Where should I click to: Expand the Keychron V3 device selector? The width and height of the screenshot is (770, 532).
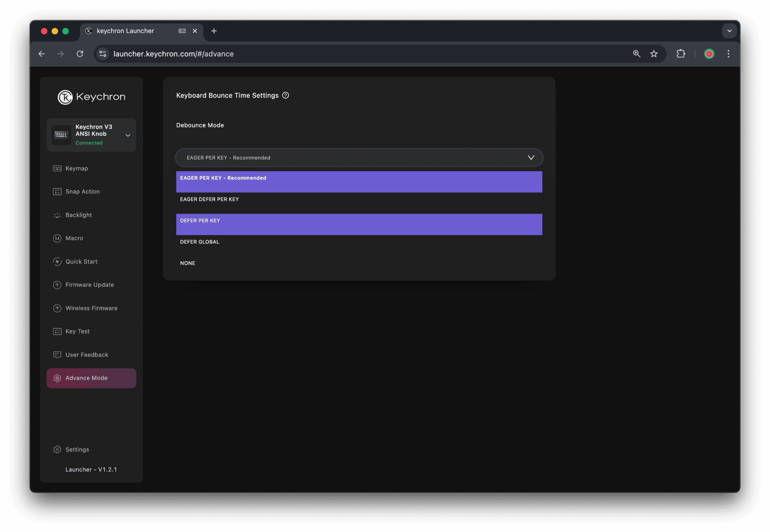128,135
